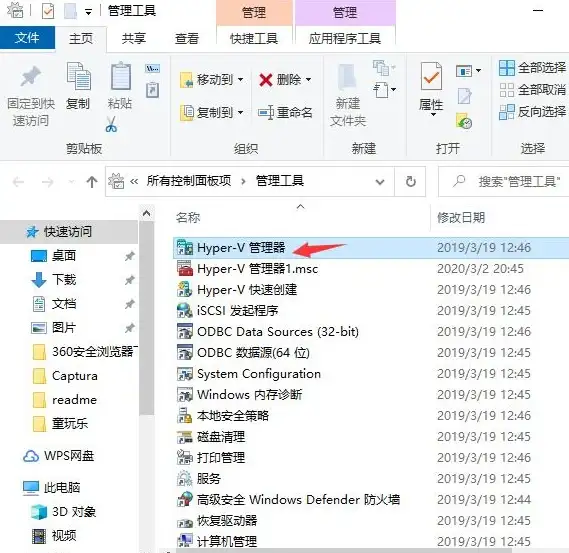Open the 复制到 dropdown arrow
The width and height of the screenshot is (569, 553).
(241, 112)
